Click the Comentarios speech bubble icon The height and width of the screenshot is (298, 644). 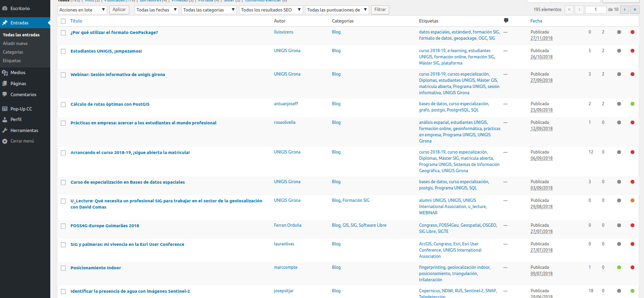(x=5, y=95)
